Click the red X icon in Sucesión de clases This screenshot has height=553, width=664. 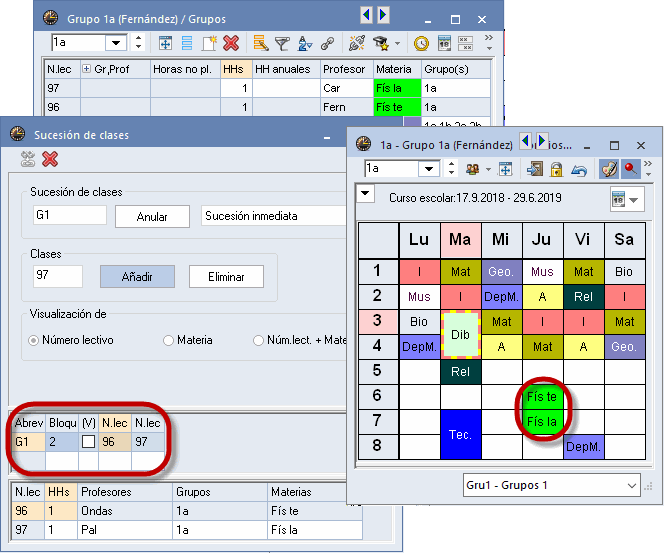click(50, 159)
